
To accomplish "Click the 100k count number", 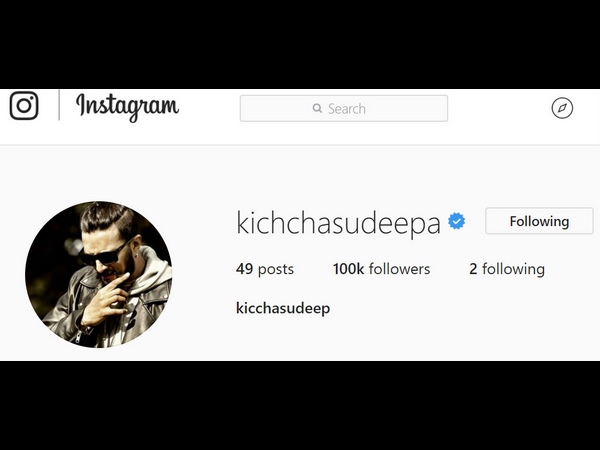I will [x=348, y=269].
